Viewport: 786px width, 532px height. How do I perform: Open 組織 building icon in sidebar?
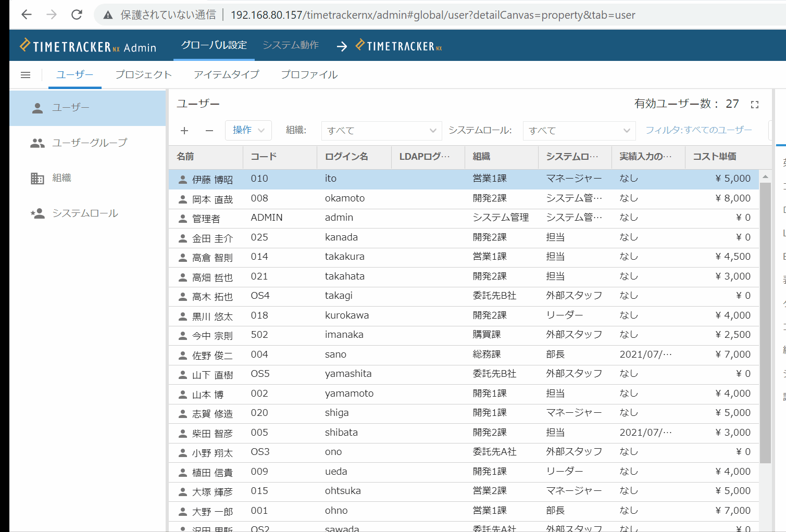point(38,179)
